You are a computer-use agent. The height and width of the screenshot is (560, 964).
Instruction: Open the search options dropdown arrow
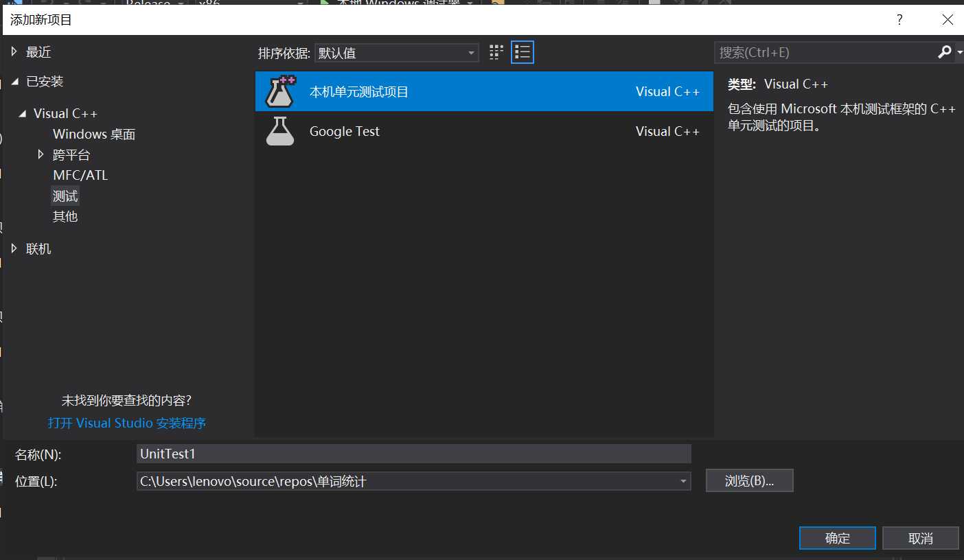959,52
